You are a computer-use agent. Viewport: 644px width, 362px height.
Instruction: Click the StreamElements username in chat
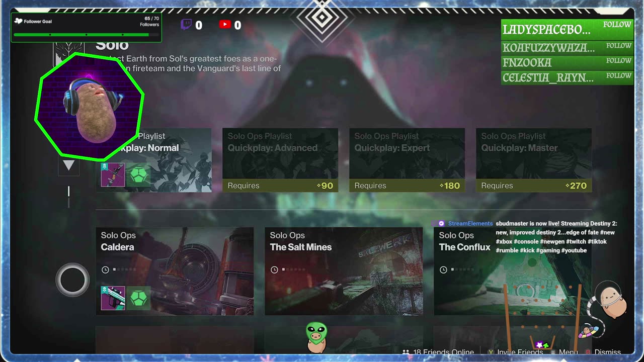click(x=470, y=224)
